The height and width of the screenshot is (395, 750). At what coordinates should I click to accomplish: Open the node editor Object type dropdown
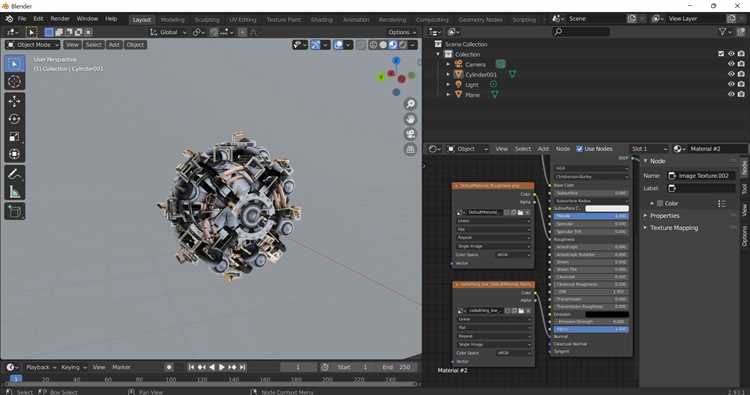pyautogui.click(x=467, y=149)
